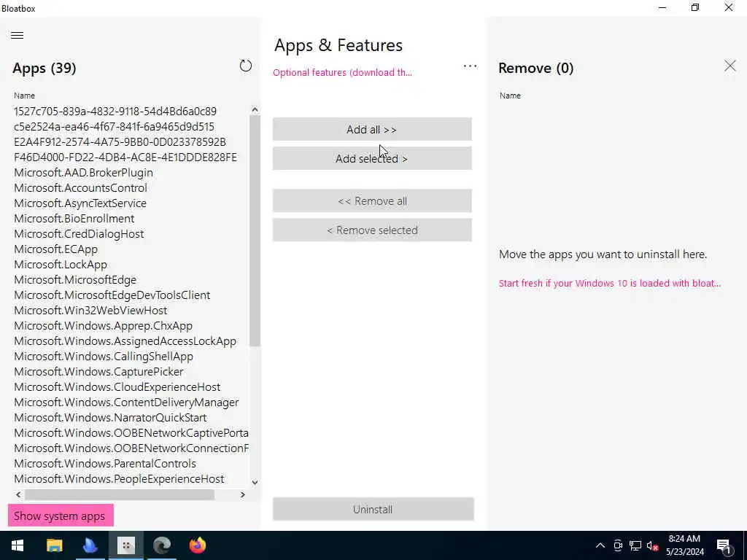Select Microsoft.Windows.OOBENetworkConnectionFlow in list
The image size is (747, 560).
click(x=131, y=448)
